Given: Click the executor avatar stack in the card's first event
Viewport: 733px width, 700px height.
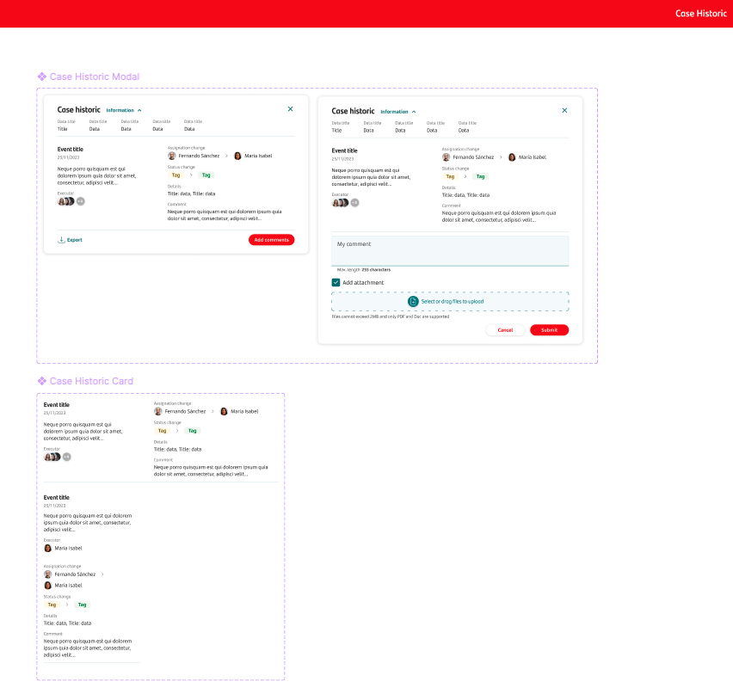Looking at the screenshot, I should [x=52, y=457].
